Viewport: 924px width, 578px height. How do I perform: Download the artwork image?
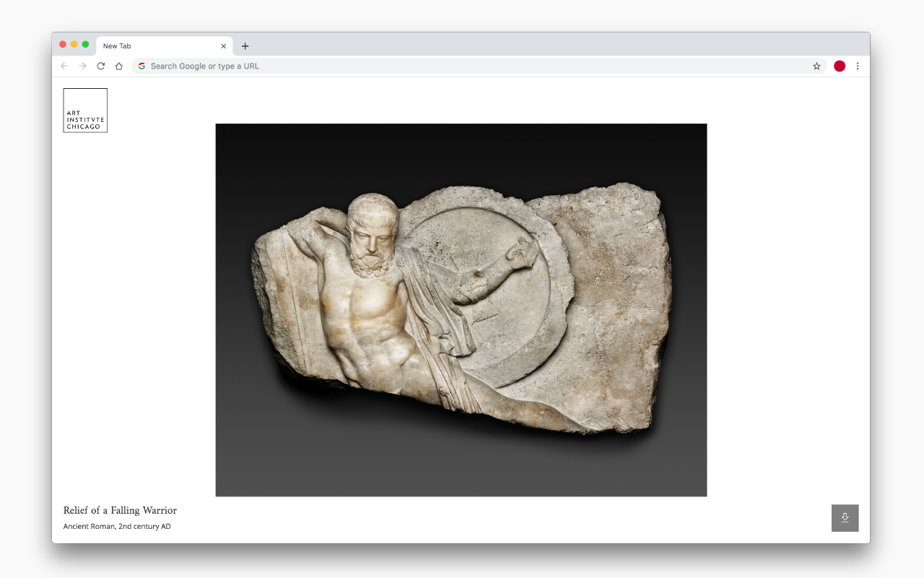pos(845,518)
